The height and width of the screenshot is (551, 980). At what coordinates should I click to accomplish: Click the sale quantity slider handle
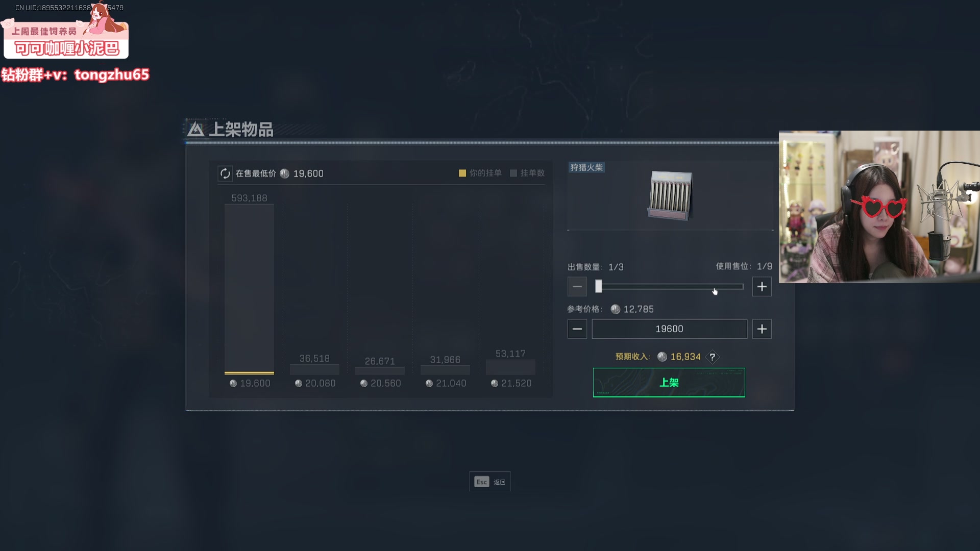tap(599, 287)
